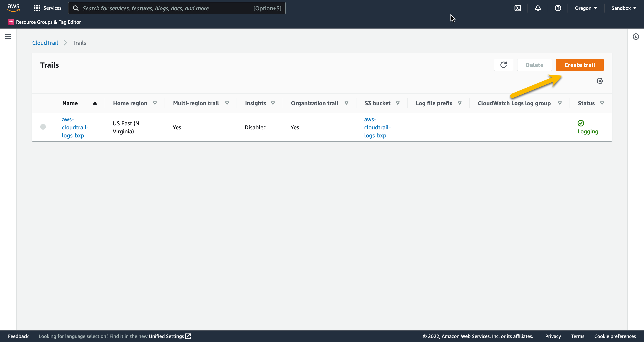Open the info panel icon

click(x=636, y=37)
